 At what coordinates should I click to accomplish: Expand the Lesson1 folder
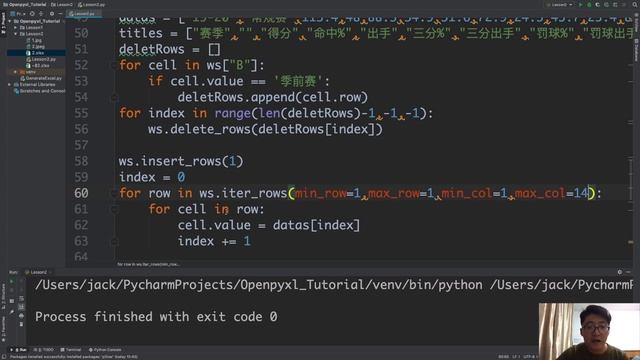tap(16, 28)
